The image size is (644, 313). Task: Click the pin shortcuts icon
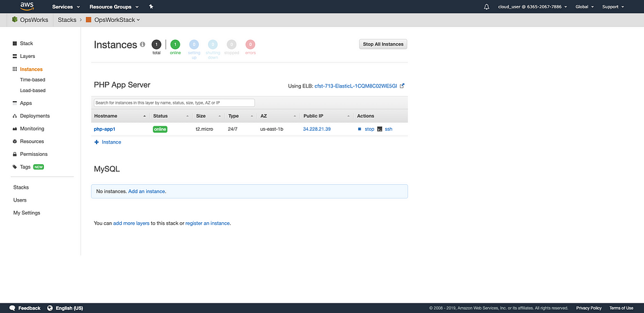coord(151,6)
